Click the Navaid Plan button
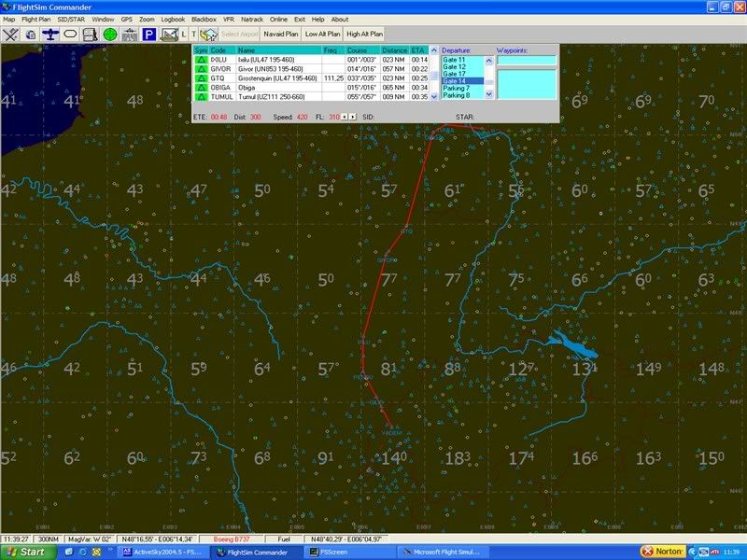The image size is (747, 560). click(281, 34)
